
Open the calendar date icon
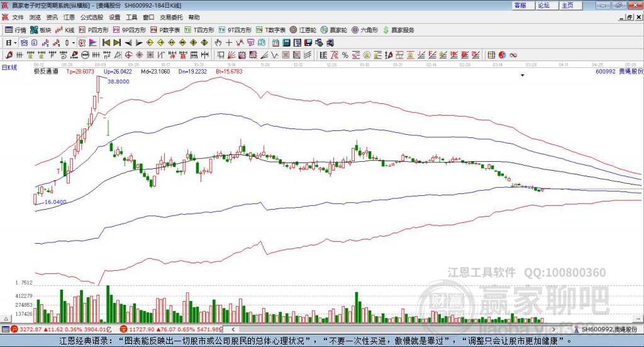(x=275, y=43)
